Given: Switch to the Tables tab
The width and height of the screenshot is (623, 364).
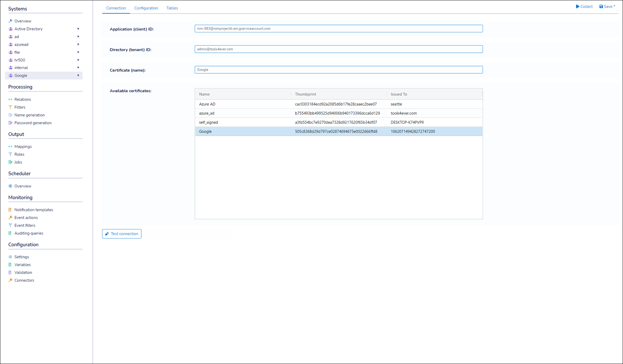Looking at the screenshot, I should coord(172,8).
